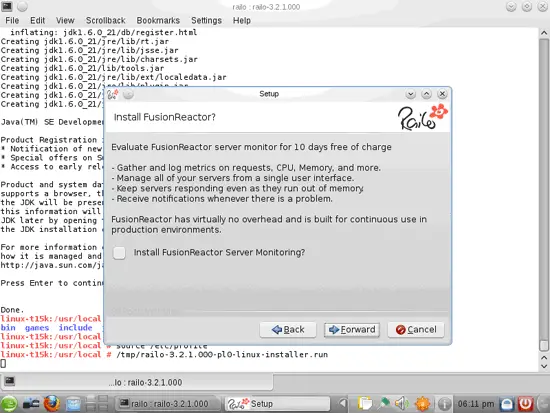The width and height of the screenshot is (550, 413).
Task: Click the railo installer command line text
Action: [x=222, y=355]
